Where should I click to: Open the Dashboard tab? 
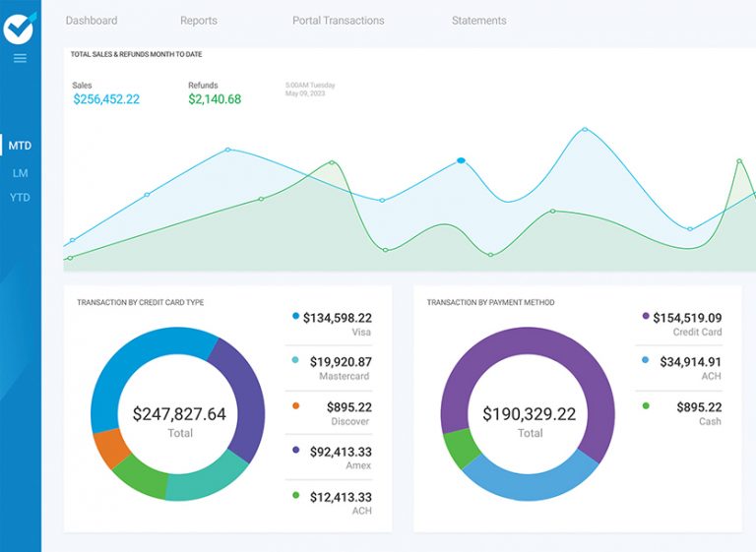point(91,21)
